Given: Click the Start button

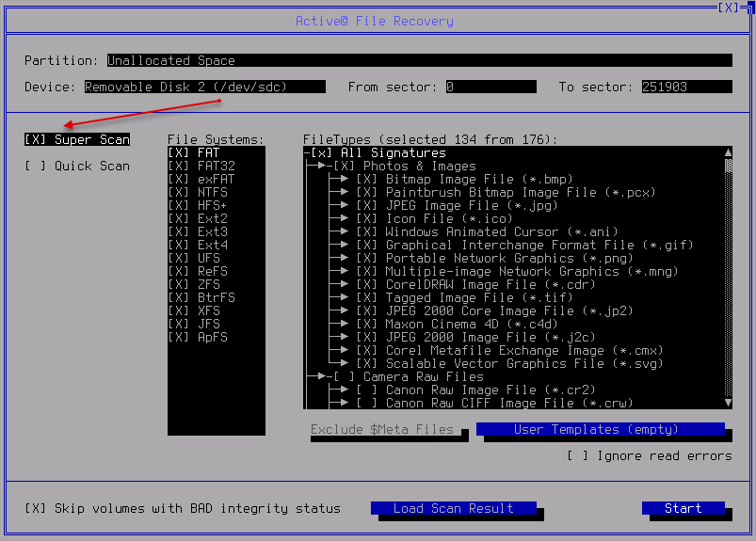Looking at the screenshot, I should [684, 508].
